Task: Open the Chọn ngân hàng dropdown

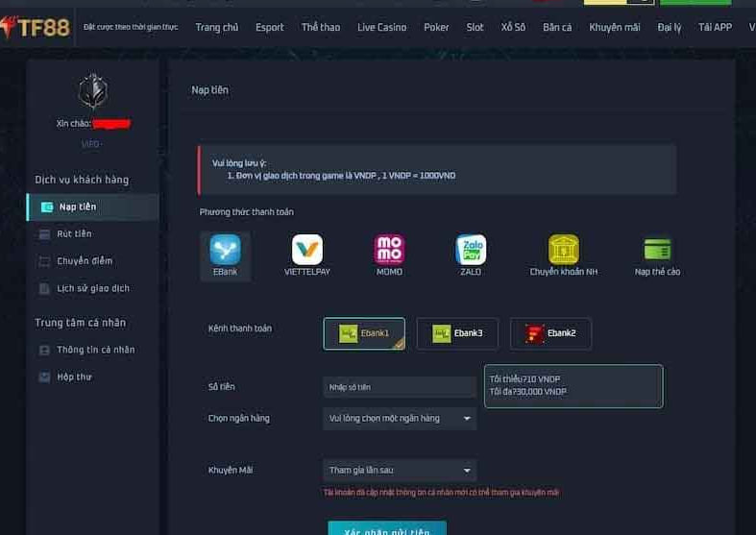Action: pos(400,419)
